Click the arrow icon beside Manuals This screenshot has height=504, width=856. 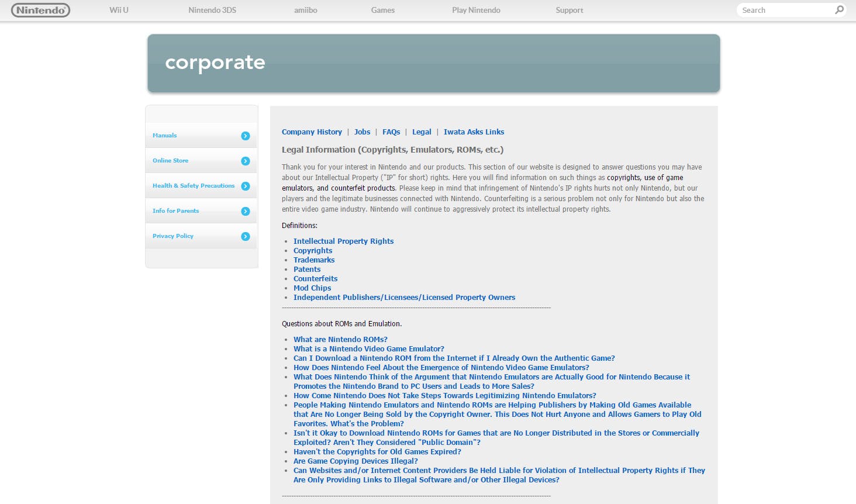(x=246, y=136)
